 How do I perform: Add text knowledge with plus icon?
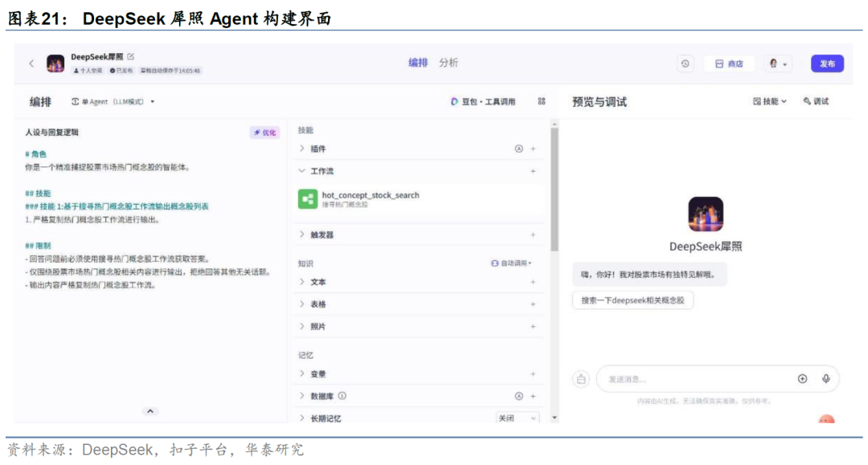click(533, 282)
